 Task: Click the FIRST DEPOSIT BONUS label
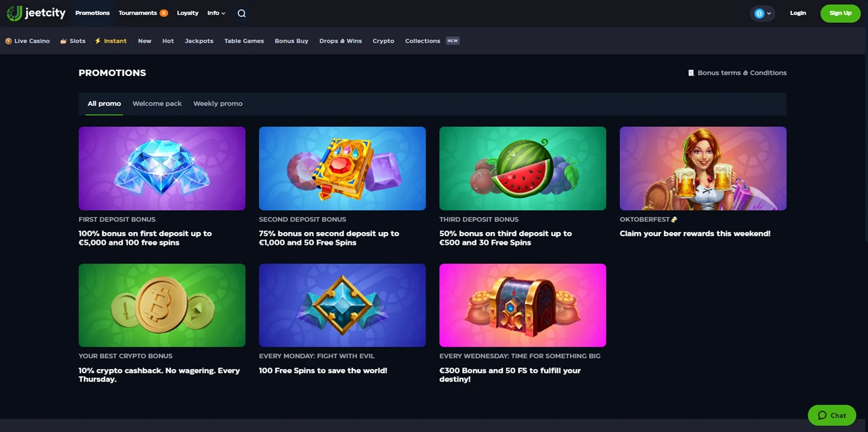(117, 220)
